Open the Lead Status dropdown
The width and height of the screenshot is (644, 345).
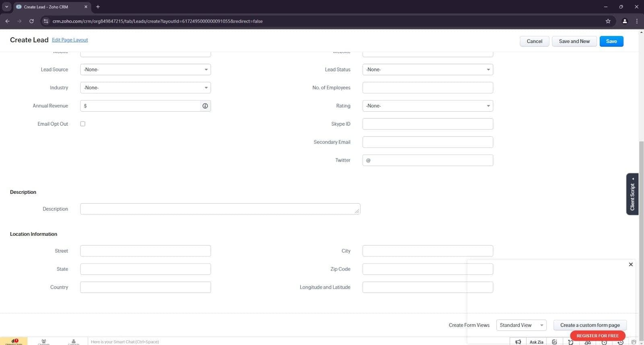pyautogui.click(x=427, y=70)
